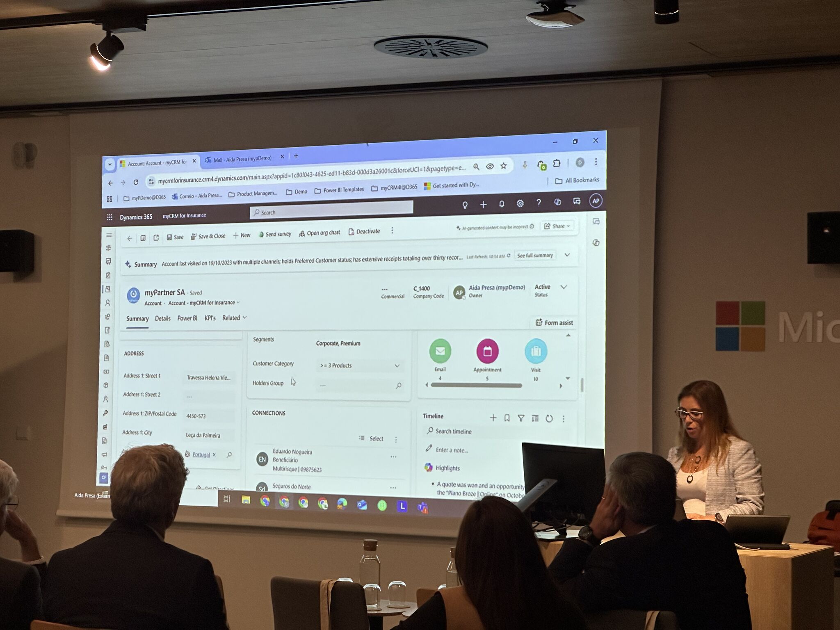This screenshot has height=630, width=840.
Task: Open the Holders Group lookup search icon
Action: pos(398,386)
